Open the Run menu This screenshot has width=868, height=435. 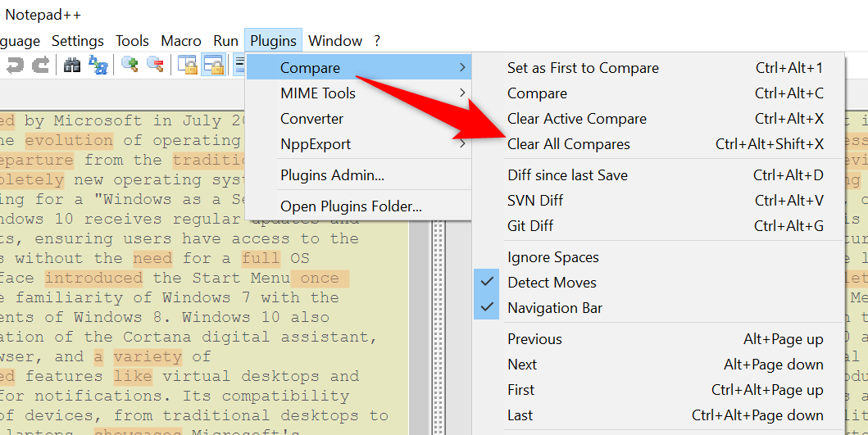click(226, 41)
